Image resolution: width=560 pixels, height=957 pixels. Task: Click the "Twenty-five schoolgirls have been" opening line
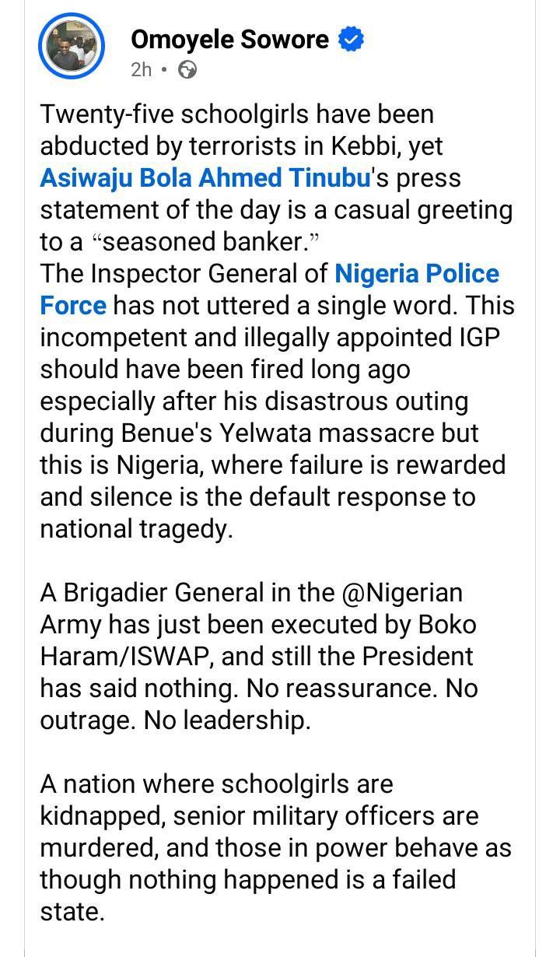pyautogui.click(x=236, y=114)
